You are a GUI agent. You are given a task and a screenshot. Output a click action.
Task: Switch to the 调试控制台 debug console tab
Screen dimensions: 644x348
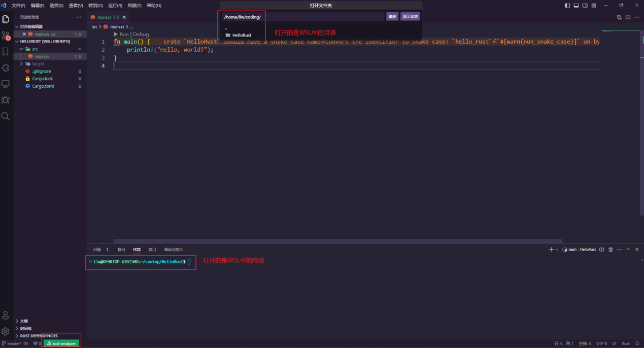(174, 250)
